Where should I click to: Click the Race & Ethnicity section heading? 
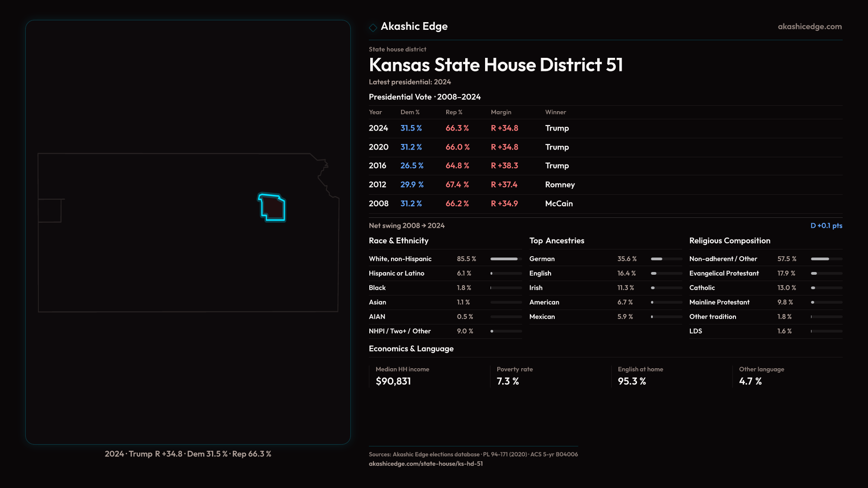click(398, 241)
